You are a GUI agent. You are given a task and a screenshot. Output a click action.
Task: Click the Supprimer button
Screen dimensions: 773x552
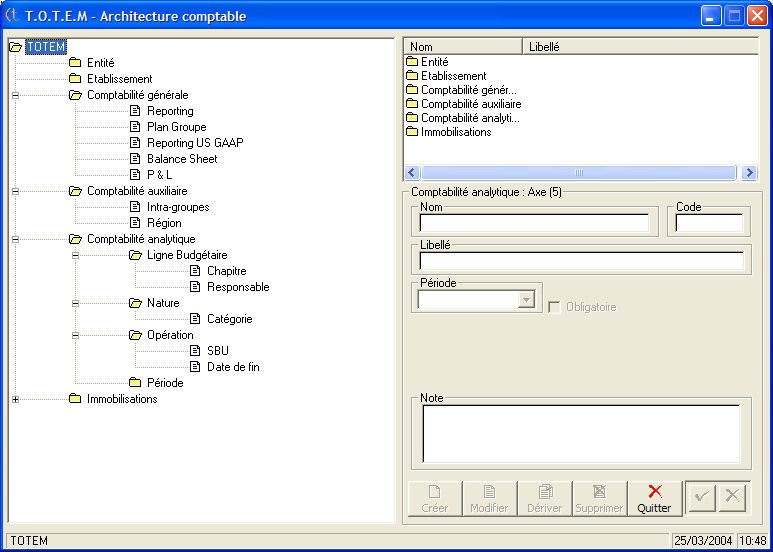[599, 499]
